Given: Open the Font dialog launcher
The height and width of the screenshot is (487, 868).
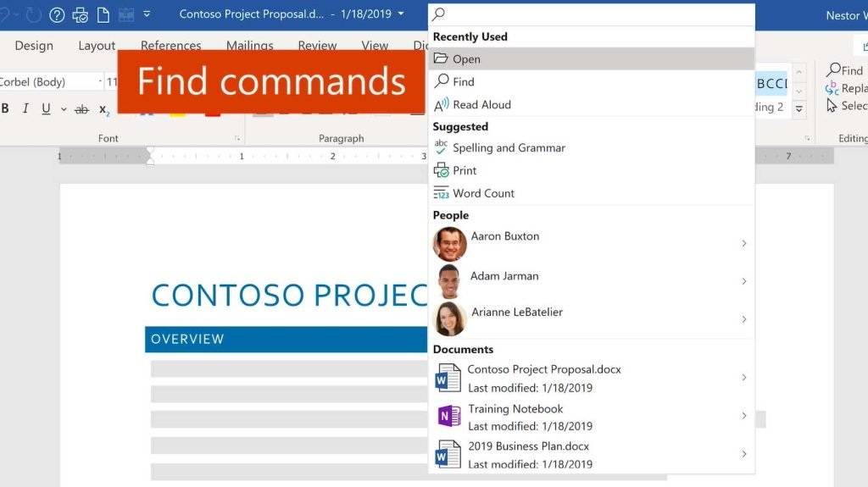Looking at the screenshot, I should pos(237,138).
